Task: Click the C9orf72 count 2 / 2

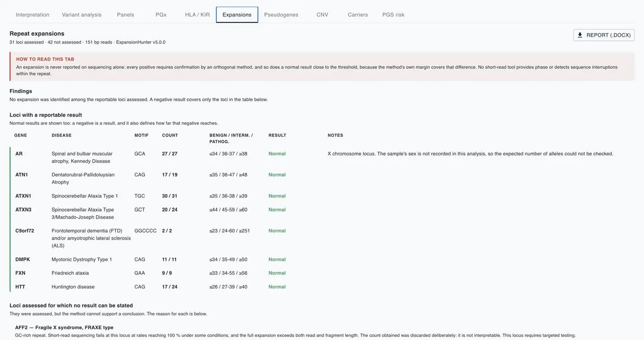Action: click(167, 231)
